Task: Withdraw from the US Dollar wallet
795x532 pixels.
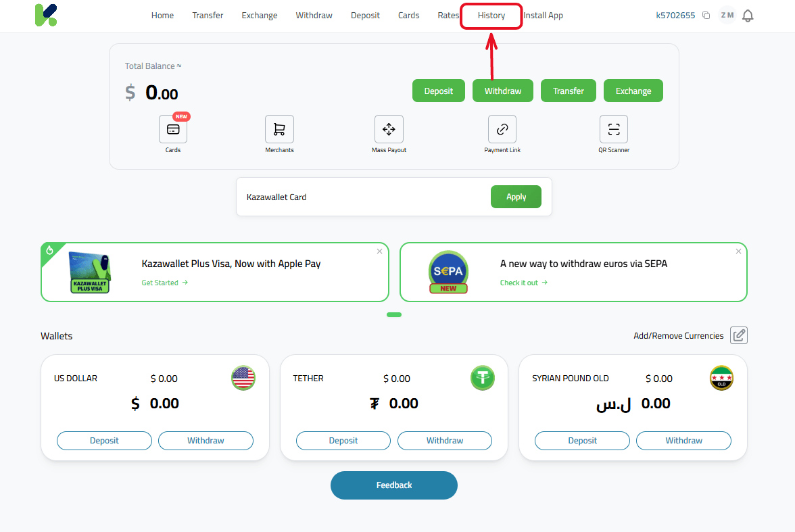Action: (206, 441)
